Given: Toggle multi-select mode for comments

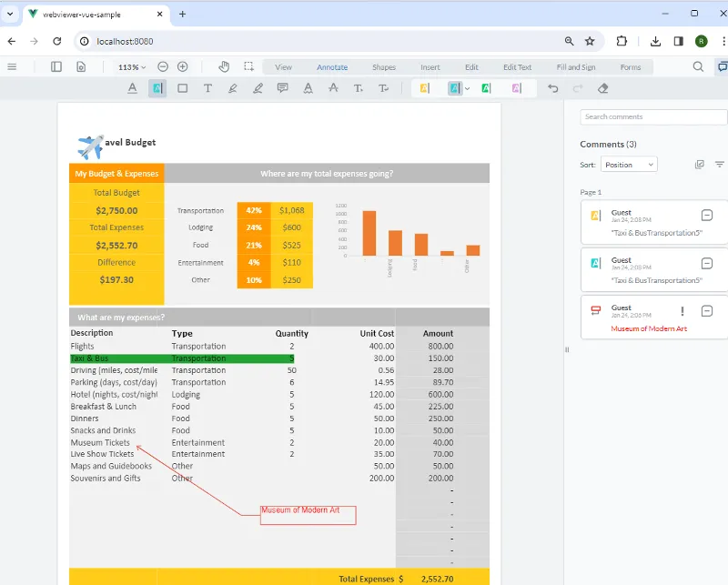Looking at the screenshot, I should click(x=699, y=165).
